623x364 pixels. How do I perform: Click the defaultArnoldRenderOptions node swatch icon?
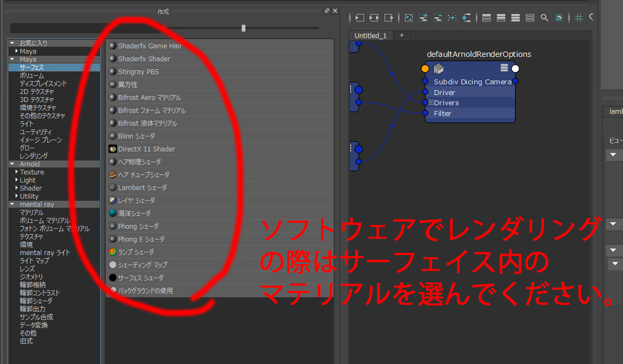tap(438, 69)
